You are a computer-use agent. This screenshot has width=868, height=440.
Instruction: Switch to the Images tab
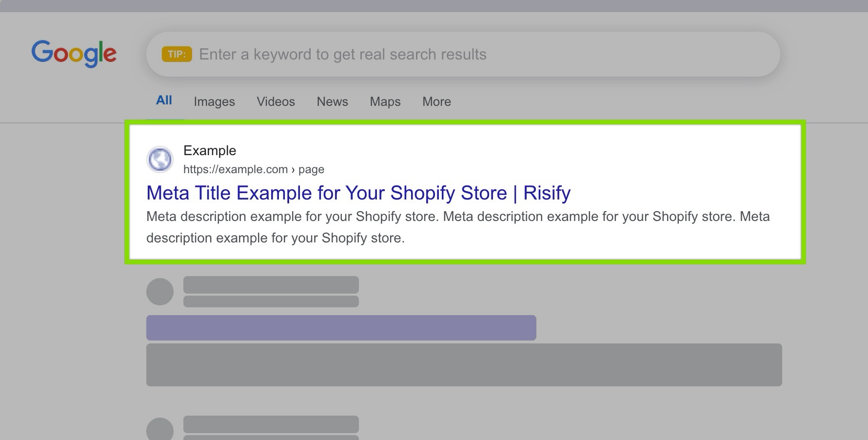pos(214,101)
